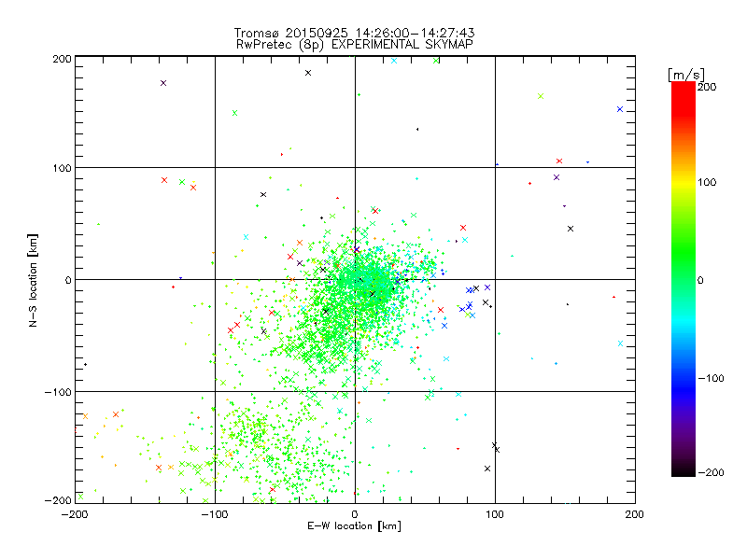Click the y-axis tick label '-200'
This screenshot has width=747, height=560.
(x=58, y=500)
